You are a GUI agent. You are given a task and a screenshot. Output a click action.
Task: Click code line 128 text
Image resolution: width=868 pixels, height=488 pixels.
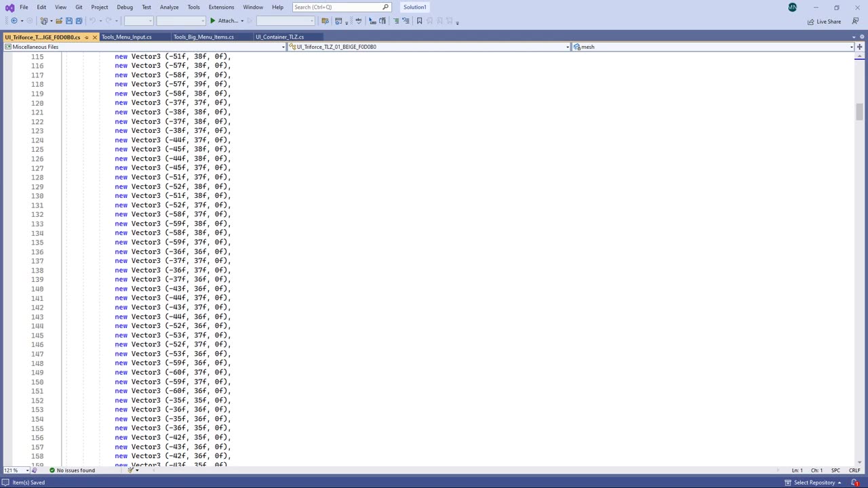tap(173, 178)
